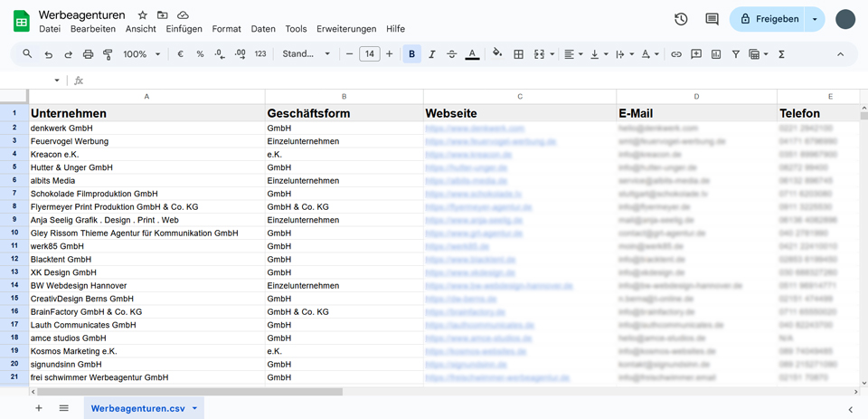Click the Freigeben share button
This screenshot has height=419, width=868.
tap(768, 19)
